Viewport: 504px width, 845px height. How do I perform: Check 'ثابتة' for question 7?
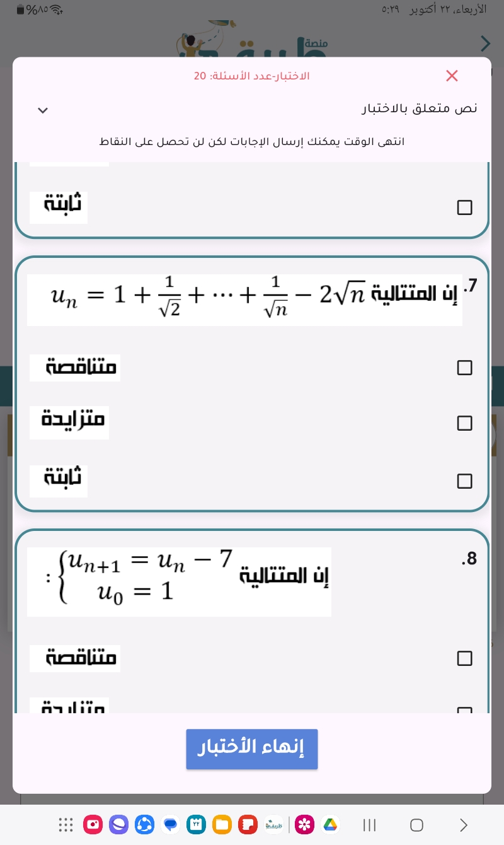(x=464, y=481)
